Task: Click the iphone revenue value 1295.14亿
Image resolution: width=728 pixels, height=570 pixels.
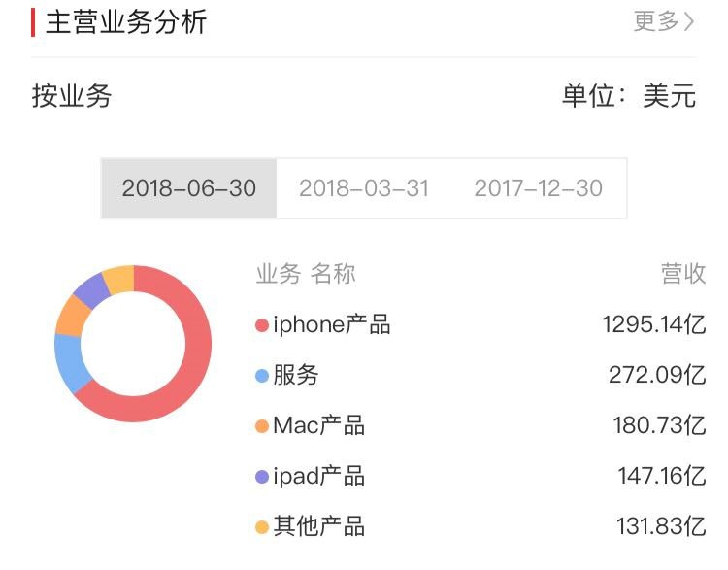Action: 654,324
